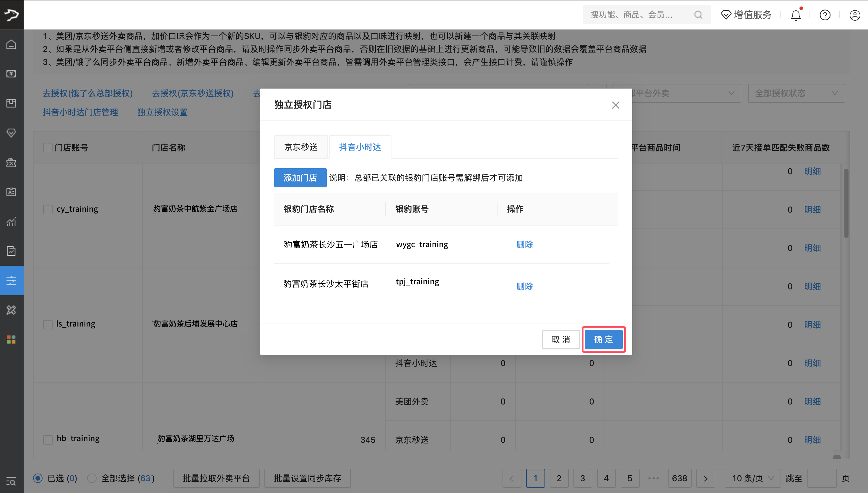
Task: Open the help question mark icon
Action: [x=825, y=15]
